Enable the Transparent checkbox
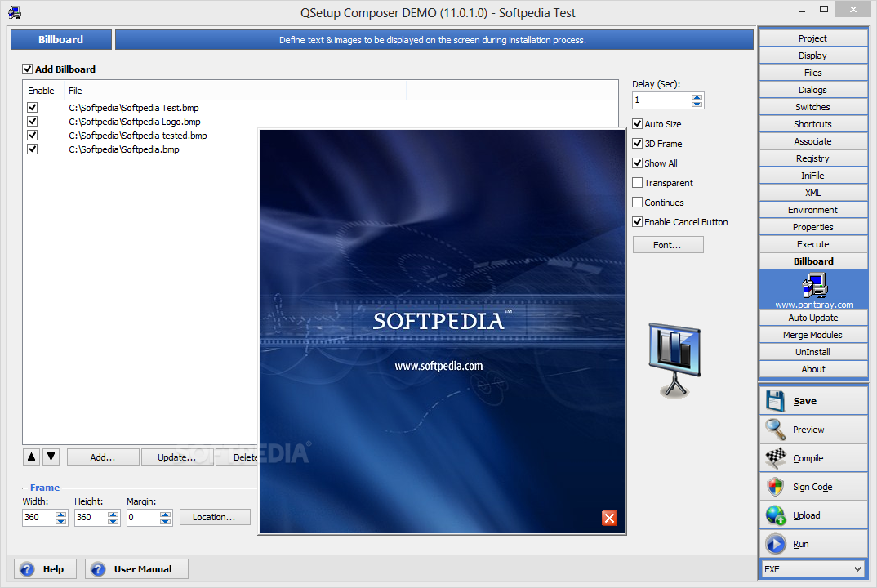The width and height of the screenshot is (877, 588). click(637, 182)
